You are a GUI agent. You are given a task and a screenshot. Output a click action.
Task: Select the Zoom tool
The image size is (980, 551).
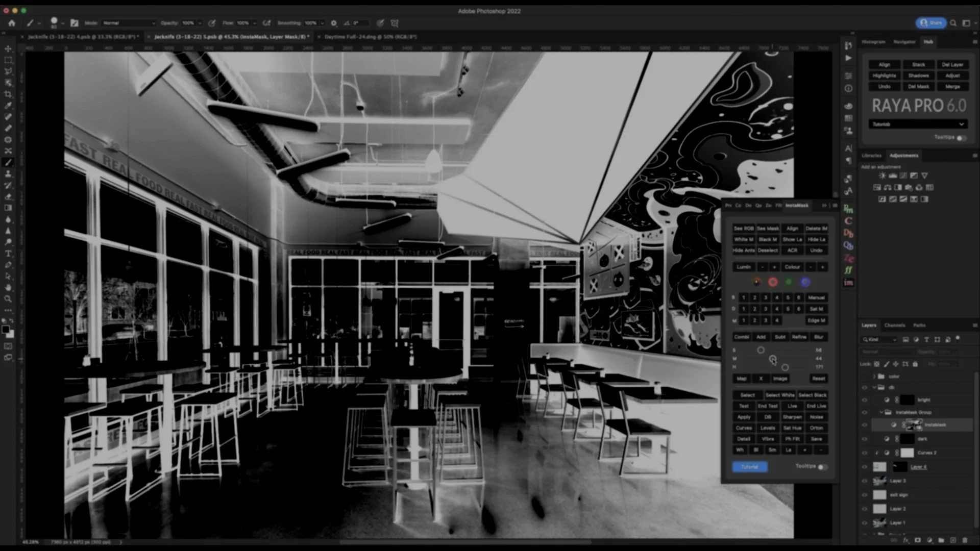coord(8,299)
